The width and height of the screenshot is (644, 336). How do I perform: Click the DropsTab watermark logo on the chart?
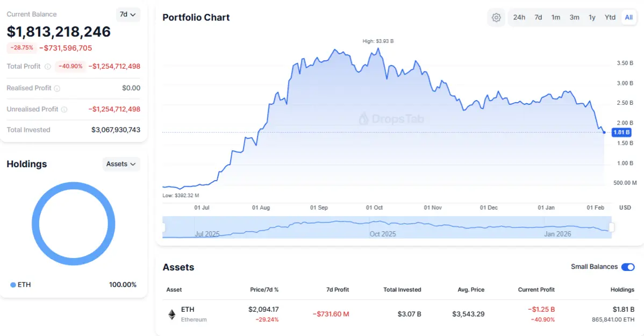(x=364, y=118)
